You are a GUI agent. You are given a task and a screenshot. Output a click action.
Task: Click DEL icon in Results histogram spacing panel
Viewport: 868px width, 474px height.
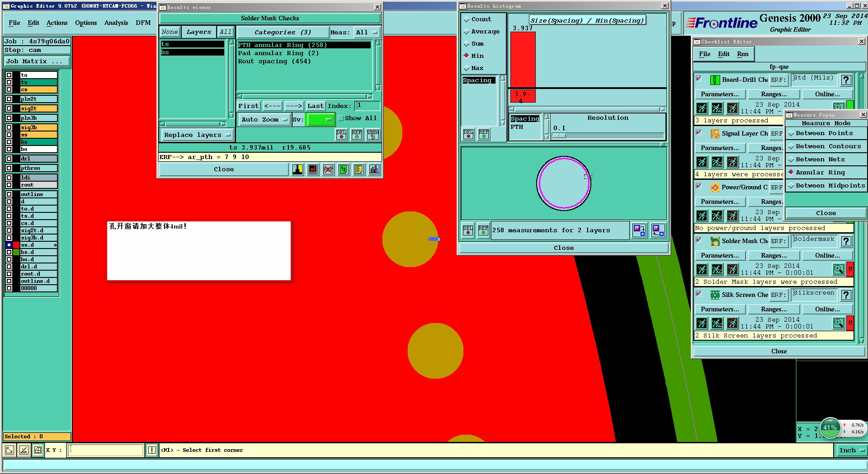click(468, 134)
